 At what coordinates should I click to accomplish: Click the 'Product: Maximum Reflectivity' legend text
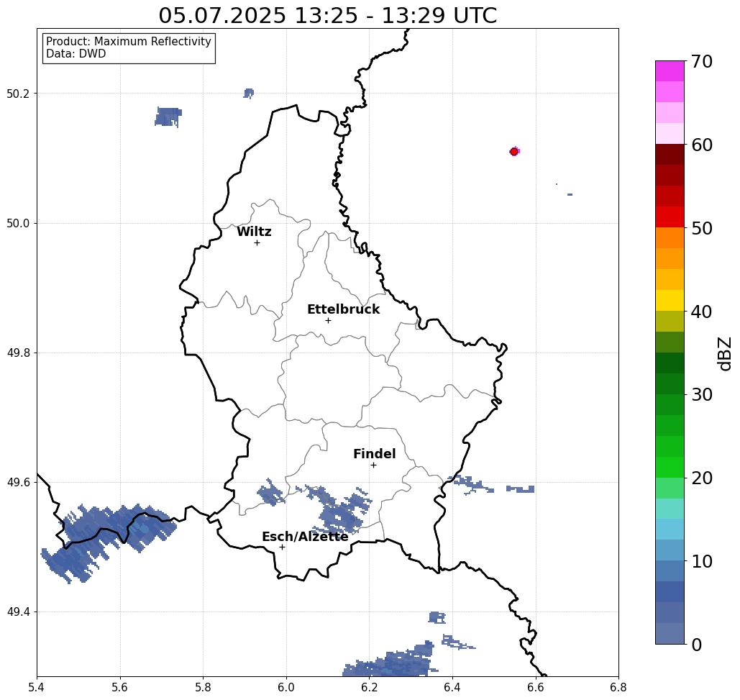[128, 42]
